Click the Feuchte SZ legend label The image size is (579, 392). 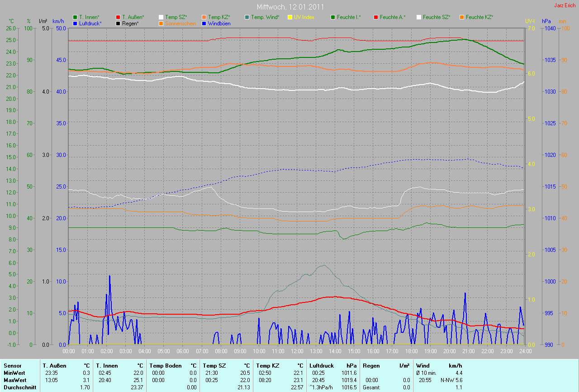click(437, 17)
